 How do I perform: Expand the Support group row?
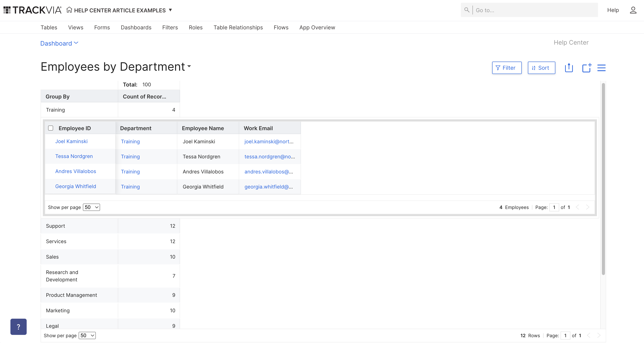[x=110, y=226]
